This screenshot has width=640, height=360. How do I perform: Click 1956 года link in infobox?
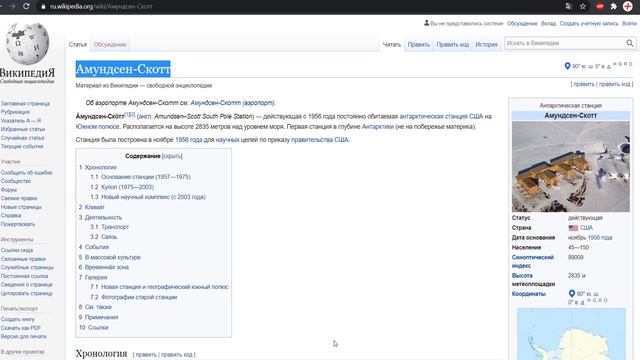point(600,238)
